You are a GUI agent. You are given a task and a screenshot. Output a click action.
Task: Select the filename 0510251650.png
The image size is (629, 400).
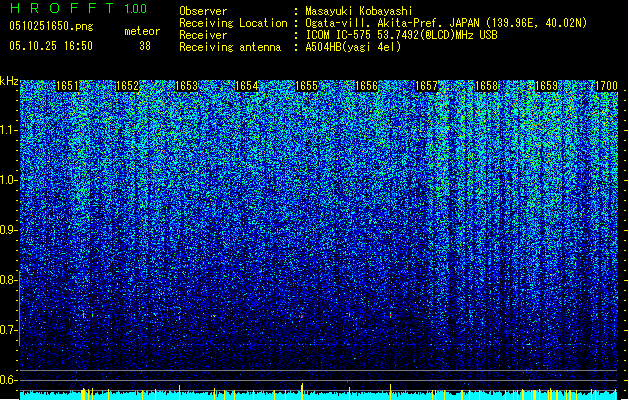[x=51, y=26]
